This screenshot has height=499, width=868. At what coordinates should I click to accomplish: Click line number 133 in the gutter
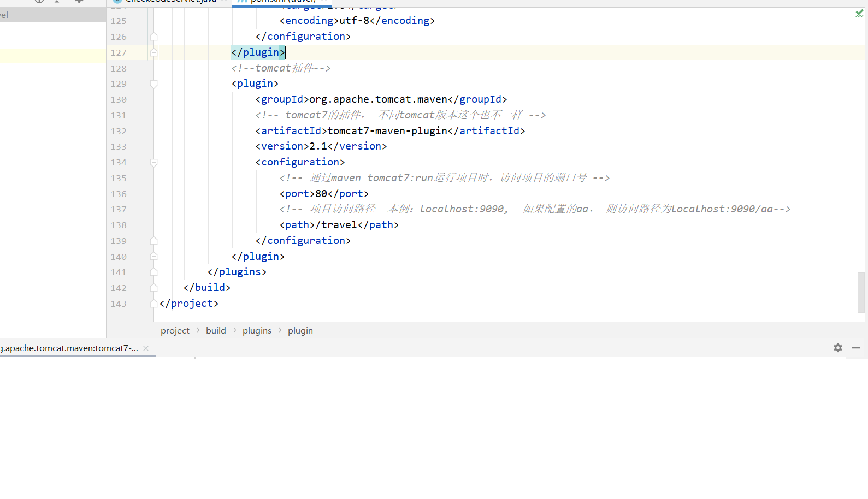point(119,147)
